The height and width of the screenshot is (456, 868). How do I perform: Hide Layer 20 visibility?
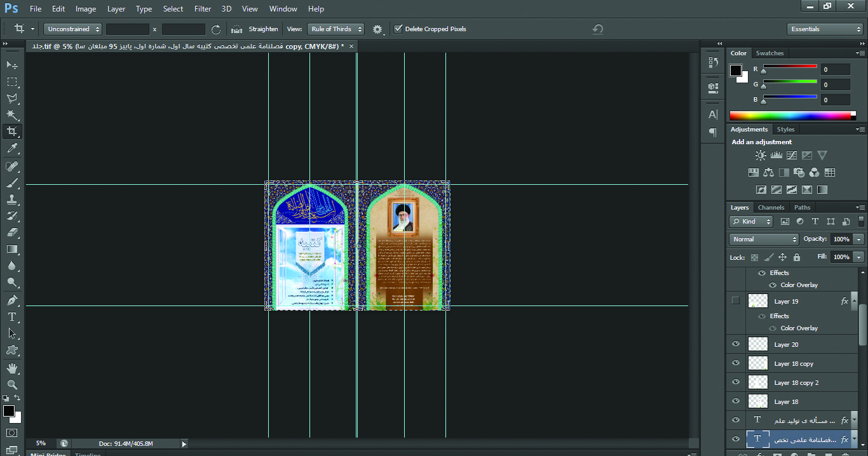point(736,344)
